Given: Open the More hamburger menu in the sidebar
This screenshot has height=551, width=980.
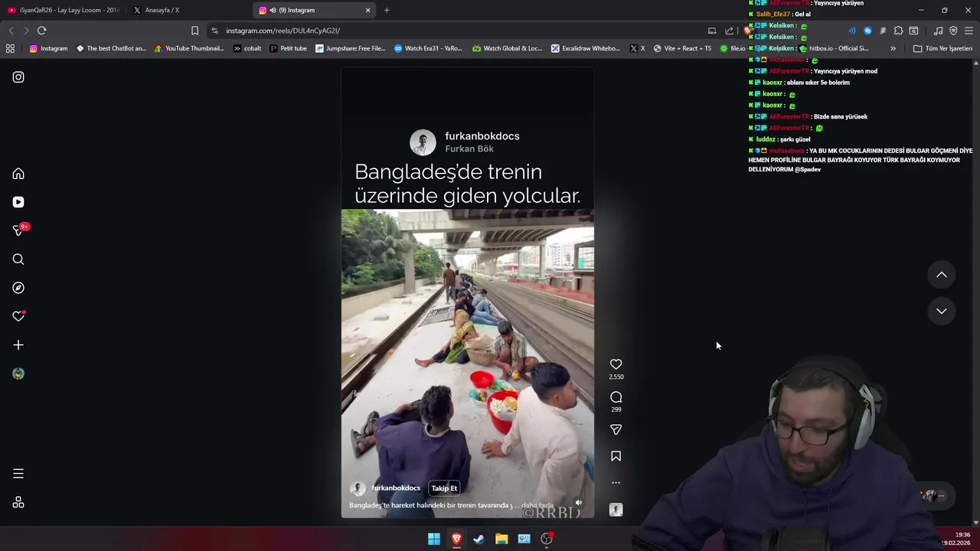Looking at the screenshot, I should tap(18, 474).
